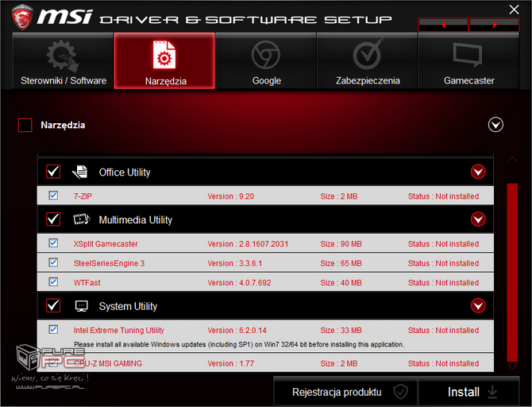Viewport: 532px width, 407px height.
Task: Click the Intel Extreme Tuning Utility name
Action: (119, 330)
